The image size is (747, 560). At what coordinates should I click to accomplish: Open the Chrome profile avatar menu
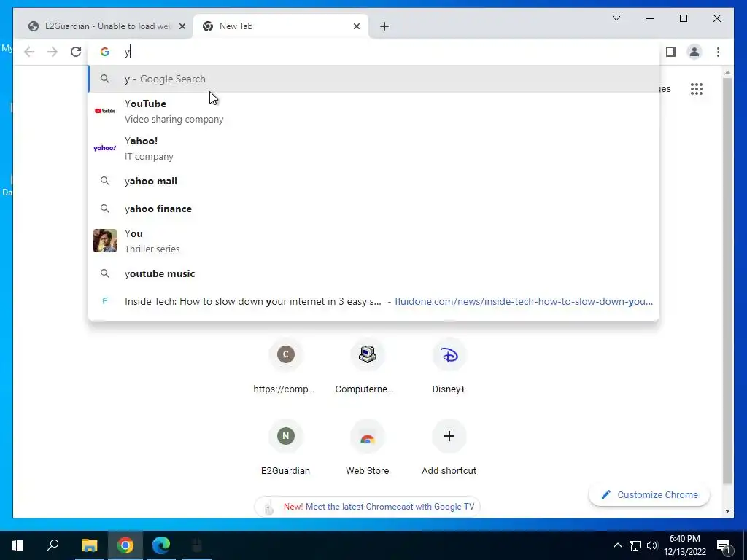[694, 52]
